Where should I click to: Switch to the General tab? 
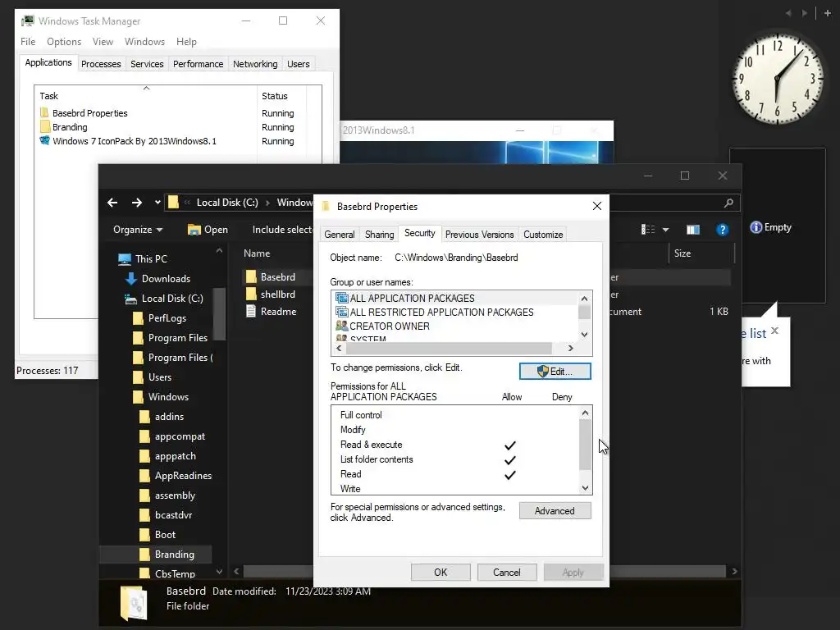[339, 235]
